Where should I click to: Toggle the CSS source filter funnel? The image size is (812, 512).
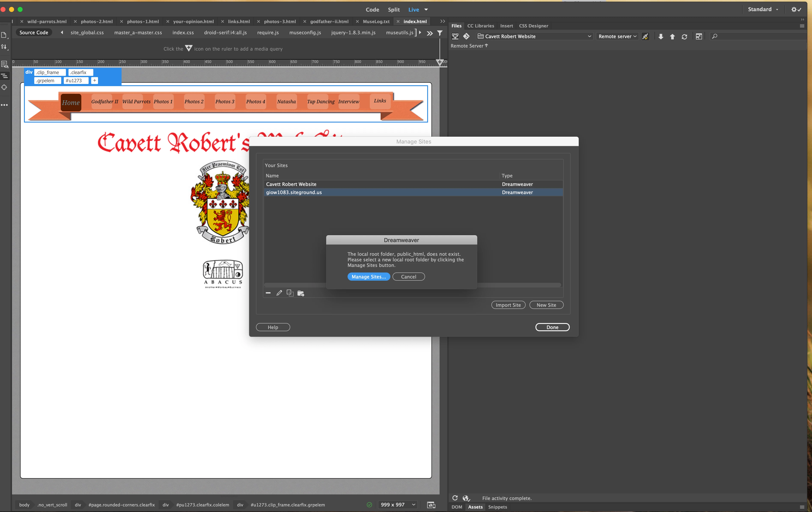(x=440, y=33)
